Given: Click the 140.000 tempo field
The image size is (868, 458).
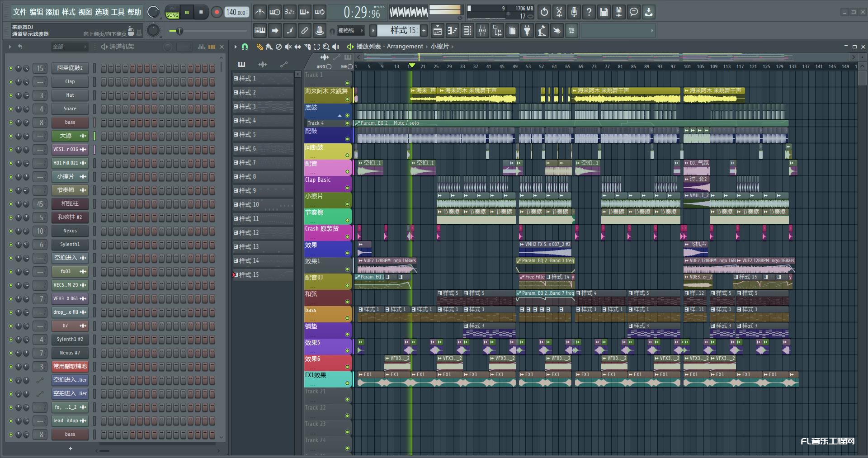Looking at the screenshot, I should [236, 12].
